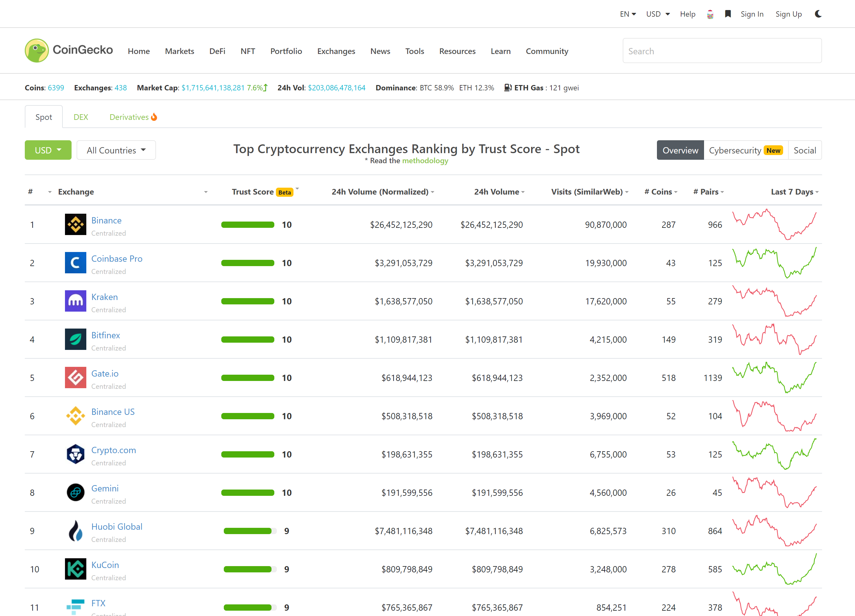This screenshot has width=855, height=616.
Task: Select the Social view toggle
Action: click(804, 150)
